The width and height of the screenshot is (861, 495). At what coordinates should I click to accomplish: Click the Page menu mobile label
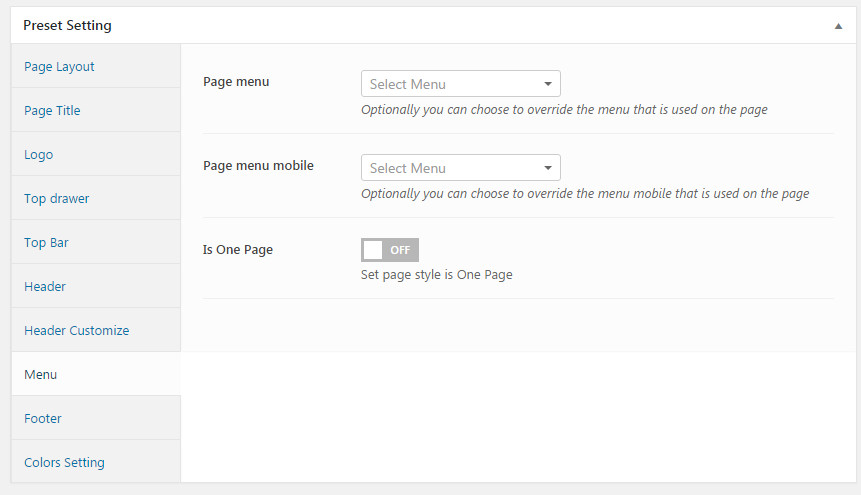(x=258, y=166)
